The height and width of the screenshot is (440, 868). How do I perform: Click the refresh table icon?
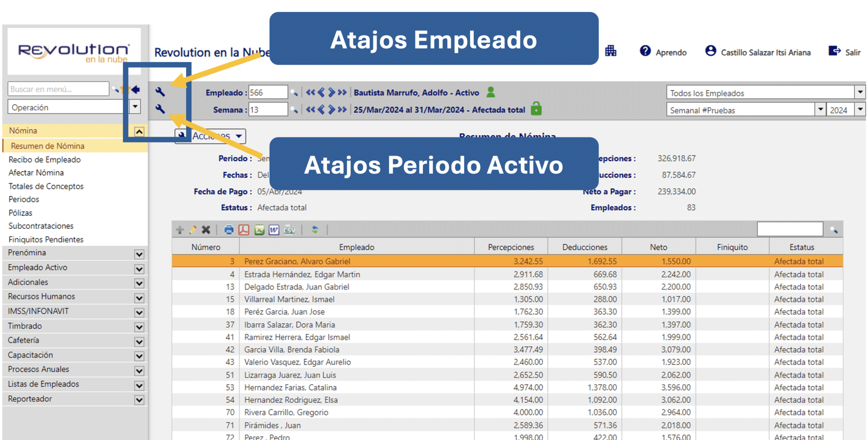pos(314,230)
